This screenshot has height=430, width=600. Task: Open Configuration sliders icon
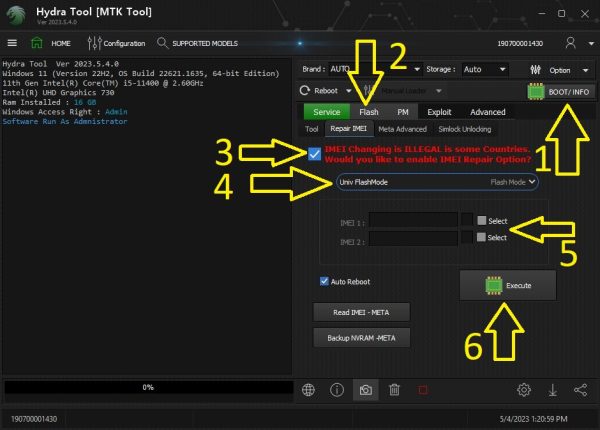pos(94,43)
